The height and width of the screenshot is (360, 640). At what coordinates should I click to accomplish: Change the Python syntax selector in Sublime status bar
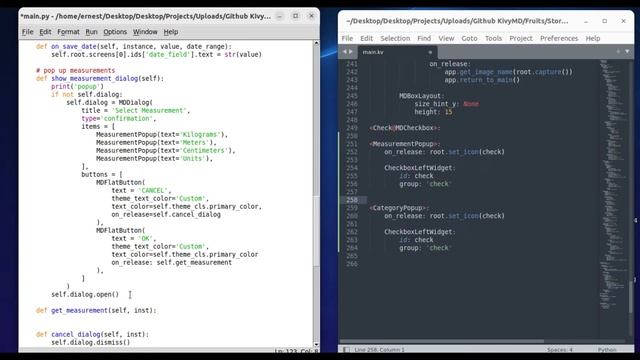pos(607,350)
